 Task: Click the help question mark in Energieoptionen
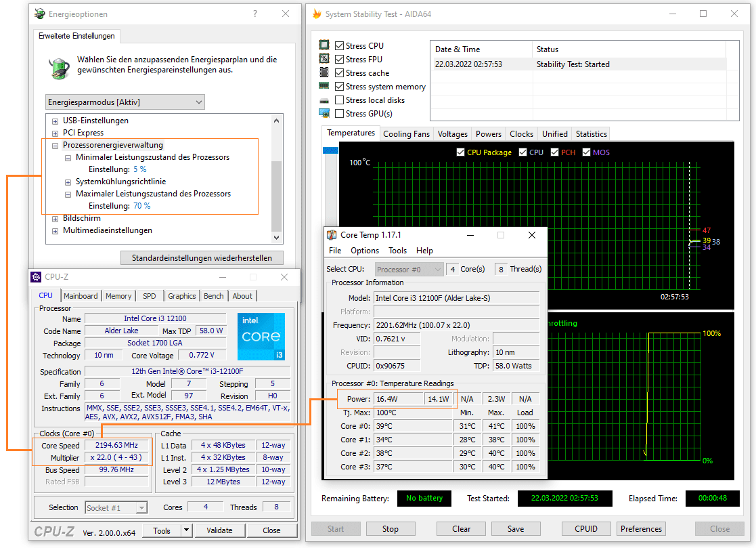click(255, 14)
